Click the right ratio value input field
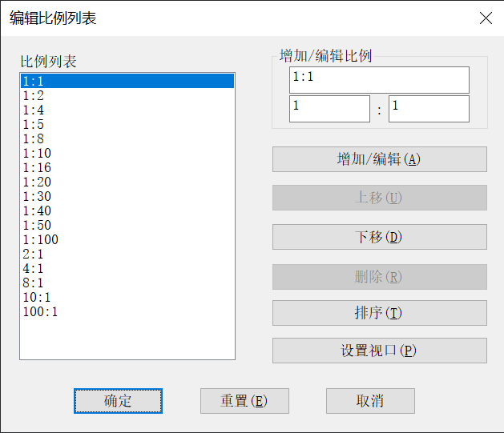 pos(429,109)
